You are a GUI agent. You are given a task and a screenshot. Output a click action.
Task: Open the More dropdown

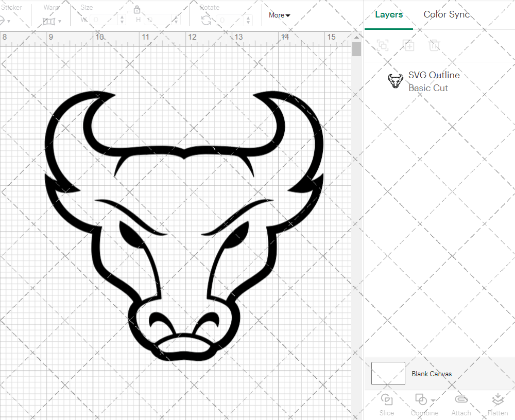click(279, 15)
